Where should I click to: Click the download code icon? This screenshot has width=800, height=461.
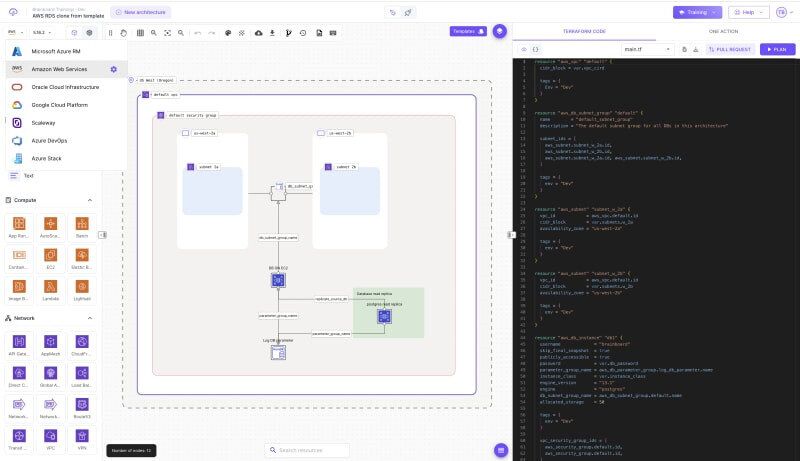695,49
